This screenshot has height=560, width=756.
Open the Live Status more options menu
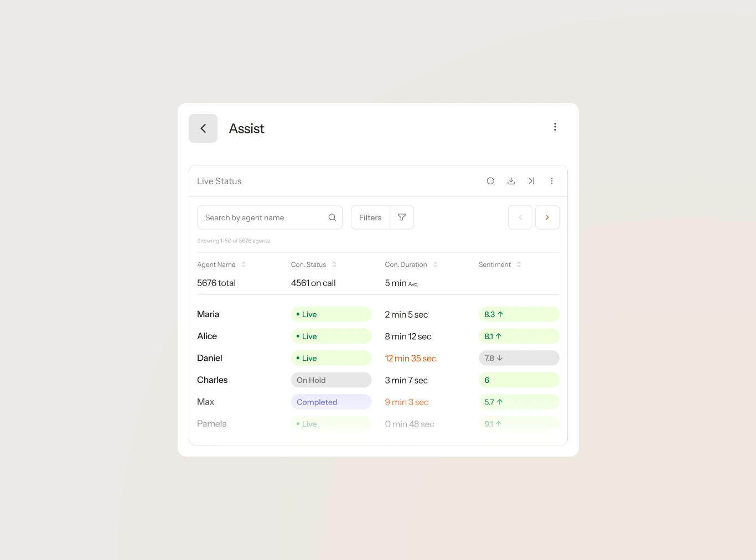point(552,181)
